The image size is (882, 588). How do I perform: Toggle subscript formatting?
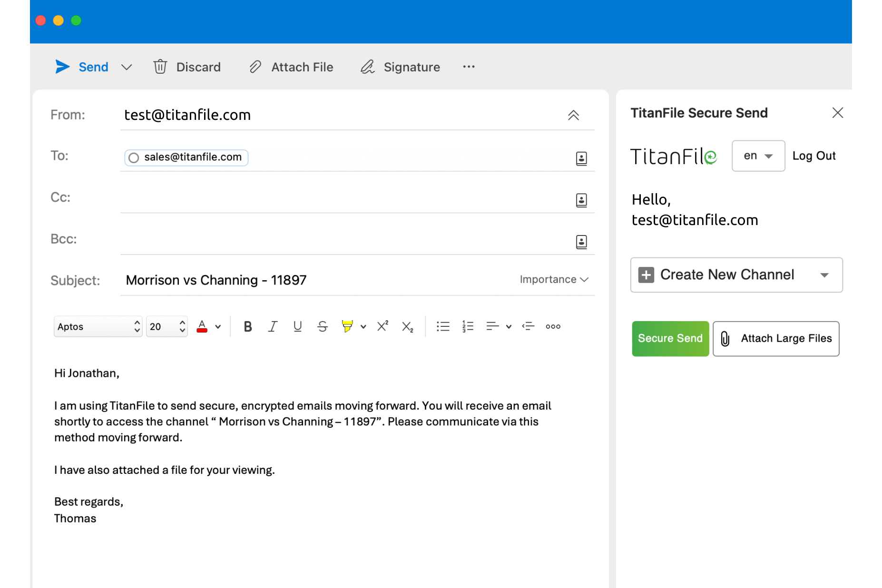coord(408,327)
